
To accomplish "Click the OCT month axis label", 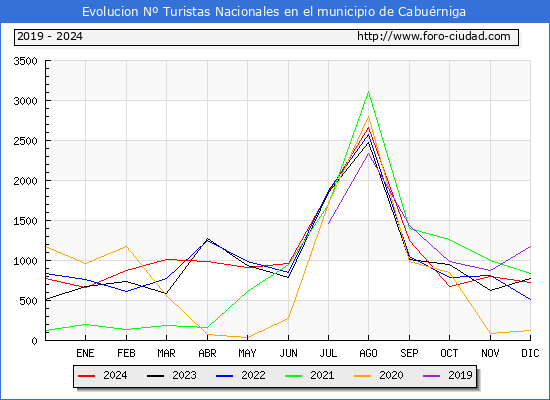I will click(449, 353).
